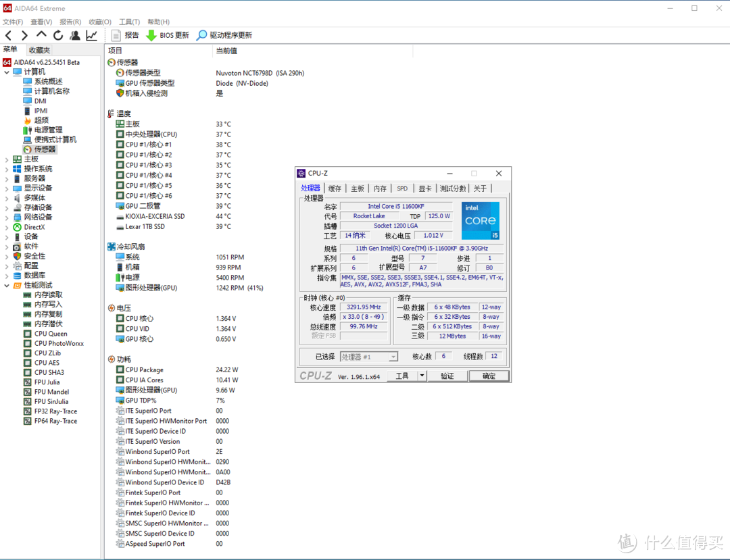The image size is (730, 560).
Task: Open the 报告(R) menu
Action: pos(70,22)
